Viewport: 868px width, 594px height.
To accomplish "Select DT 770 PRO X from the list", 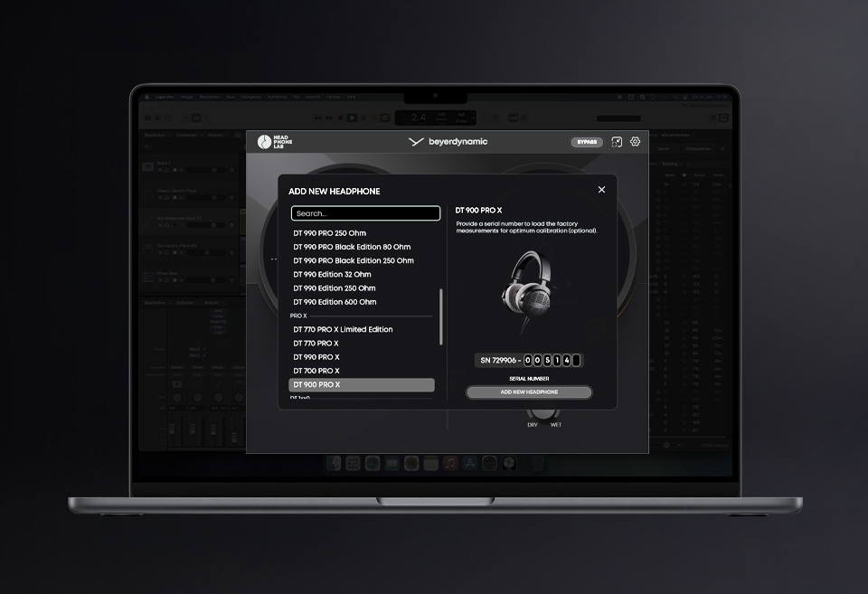I will 315,343.
